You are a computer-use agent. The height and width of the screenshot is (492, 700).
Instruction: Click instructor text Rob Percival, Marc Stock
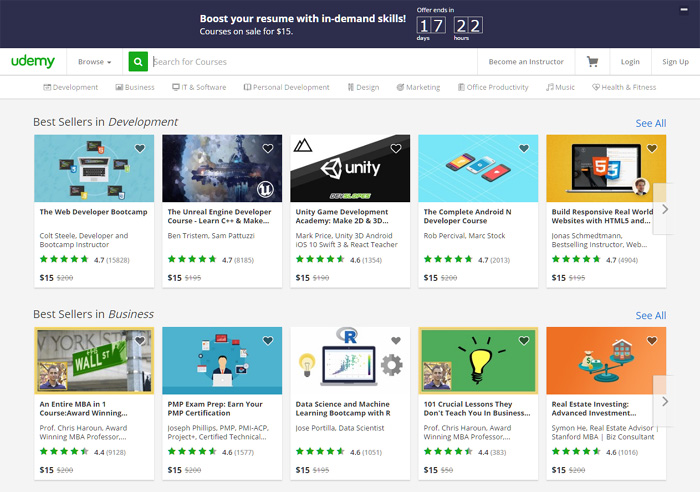464,236
